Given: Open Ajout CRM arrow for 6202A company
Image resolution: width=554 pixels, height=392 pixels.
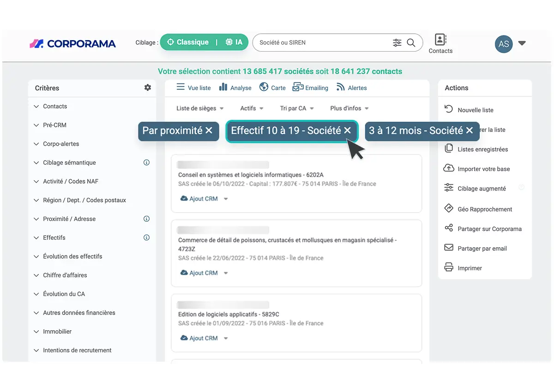Looking at the screenshot, I should point(226,199).
